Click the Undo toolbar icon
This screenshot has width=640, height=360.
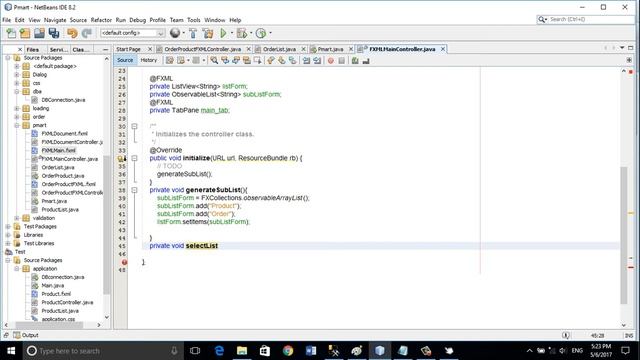(72, 33)
